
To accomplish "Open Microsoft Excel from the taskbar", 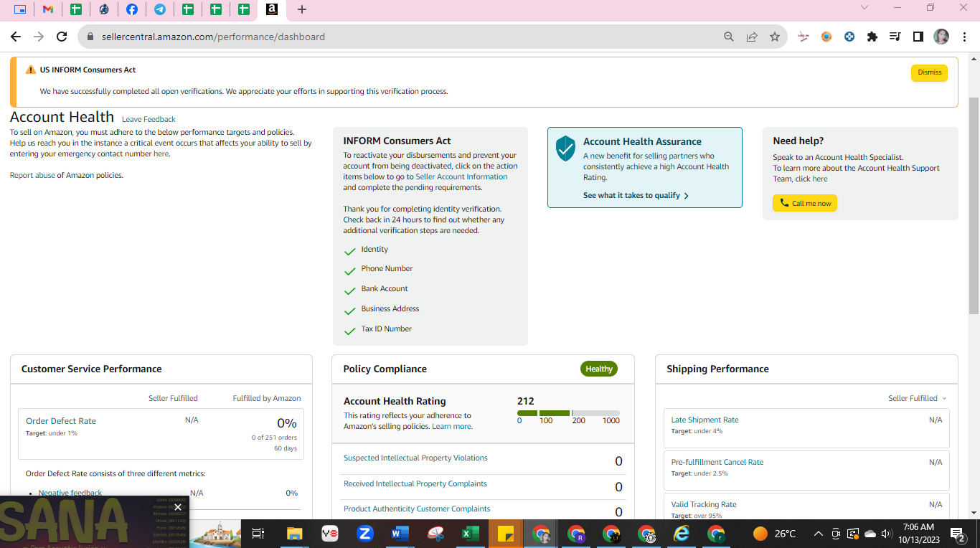I will coord(470,534).
